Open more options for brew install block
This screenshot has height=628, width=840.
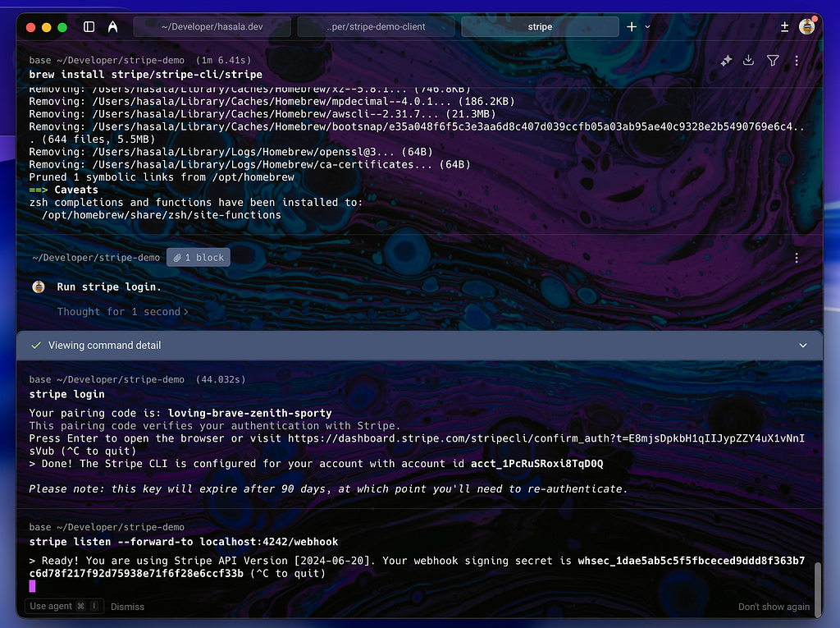797,61
